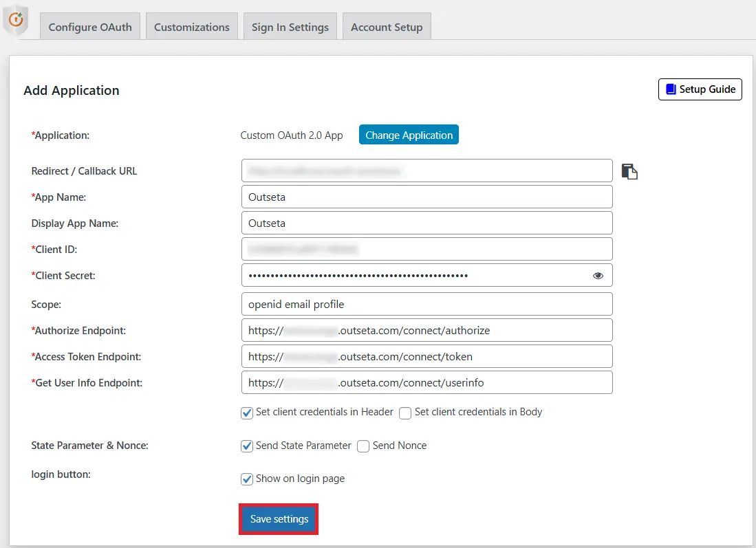Reveal the client secret with eye icon
The width and height of the screenshot is (756, 548).
click(x=598, y=276)
